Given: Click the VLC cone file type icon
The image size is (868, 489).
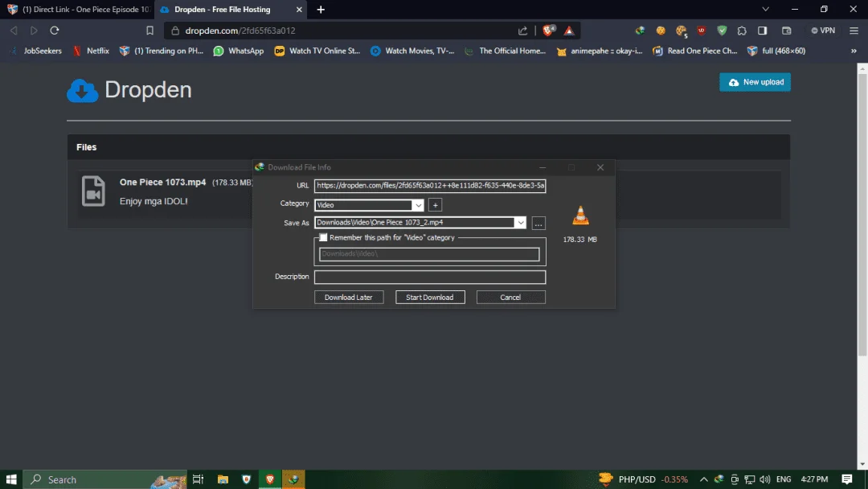Looking at the screenshot, I should tap(580, 216).
